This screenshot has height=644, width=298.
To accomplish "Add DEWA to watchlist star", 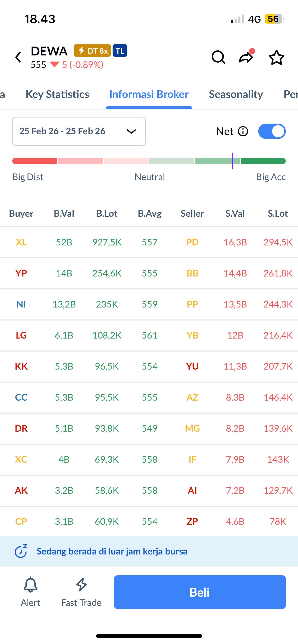I will [x=276, y=57].
